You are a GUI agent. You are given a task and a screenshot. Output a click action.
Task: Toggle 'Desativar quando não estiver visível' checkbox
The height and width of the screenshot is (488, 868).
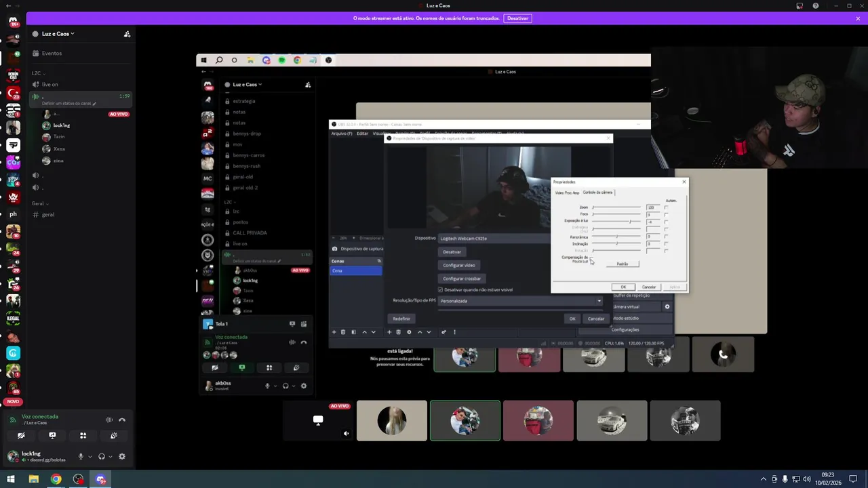point(440,290)
